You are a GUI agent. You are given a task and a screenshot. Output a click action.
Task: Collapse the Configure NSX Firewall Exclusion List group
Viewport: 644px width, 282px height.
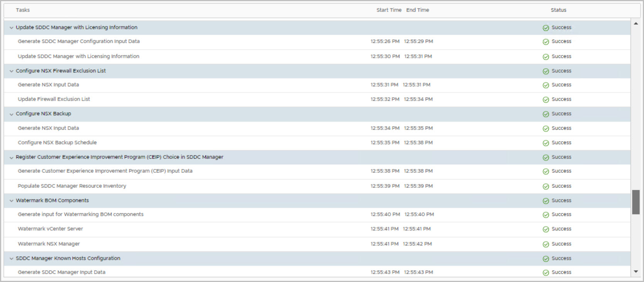(x=12, y=71)
